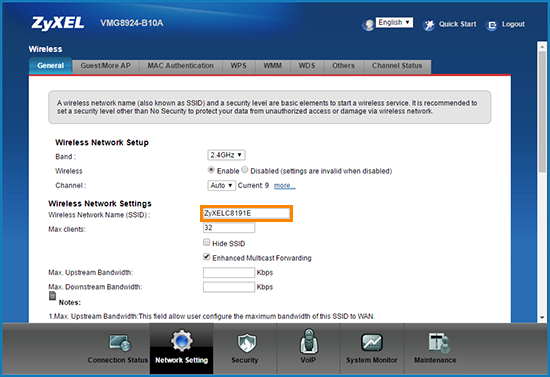Viewport: 550px width, 377px height.
Task: Uncheck Enhanced Multicast Forwarding checkbox
Action: (x=207, y=257)
